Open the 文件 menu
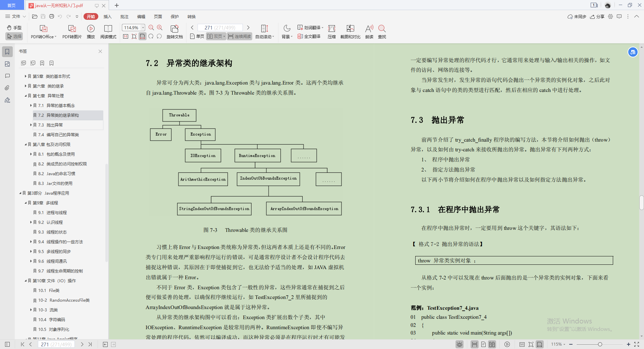The image size is (644, 349). click(x=15, y=16)
